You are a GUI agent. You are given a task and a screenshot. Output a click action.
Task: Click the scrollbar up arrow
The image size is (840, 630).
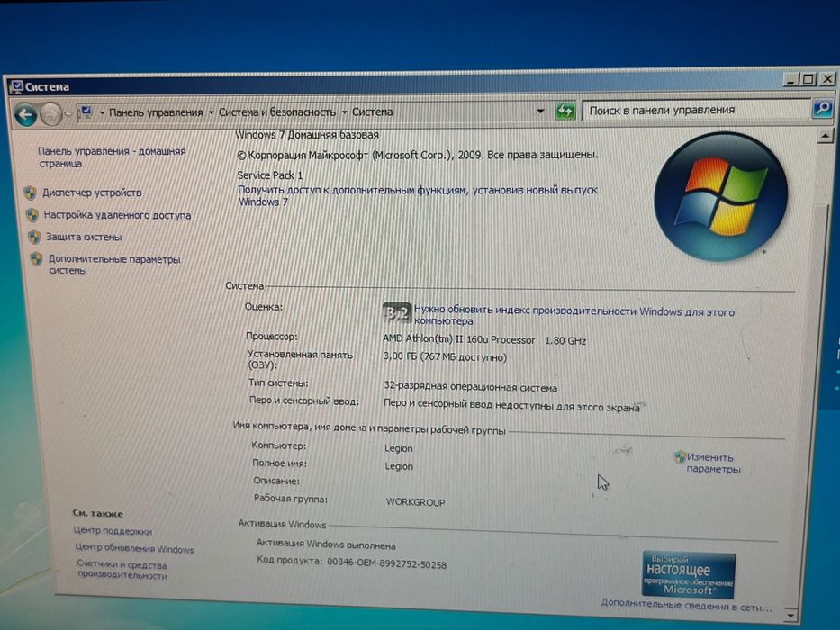pos(825,136)
